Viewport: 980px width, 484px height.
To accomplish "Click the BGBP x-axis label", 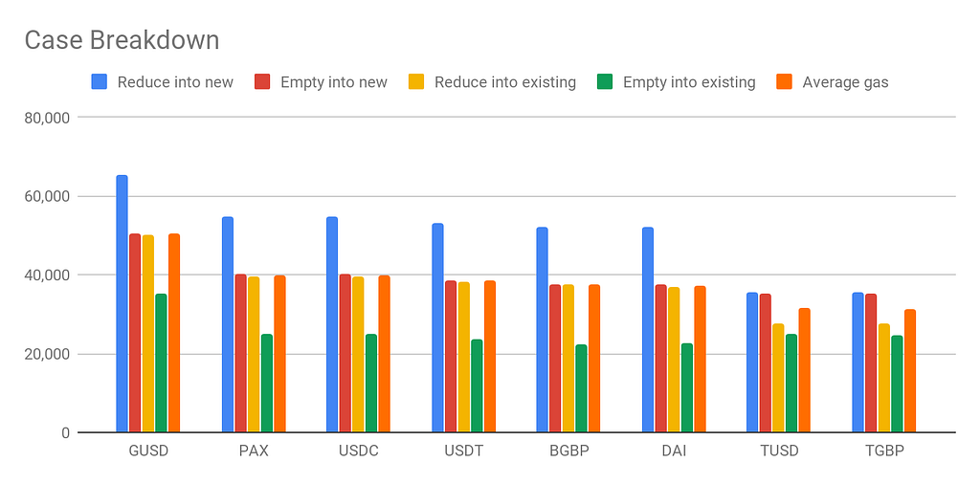I will click(568, 451).
